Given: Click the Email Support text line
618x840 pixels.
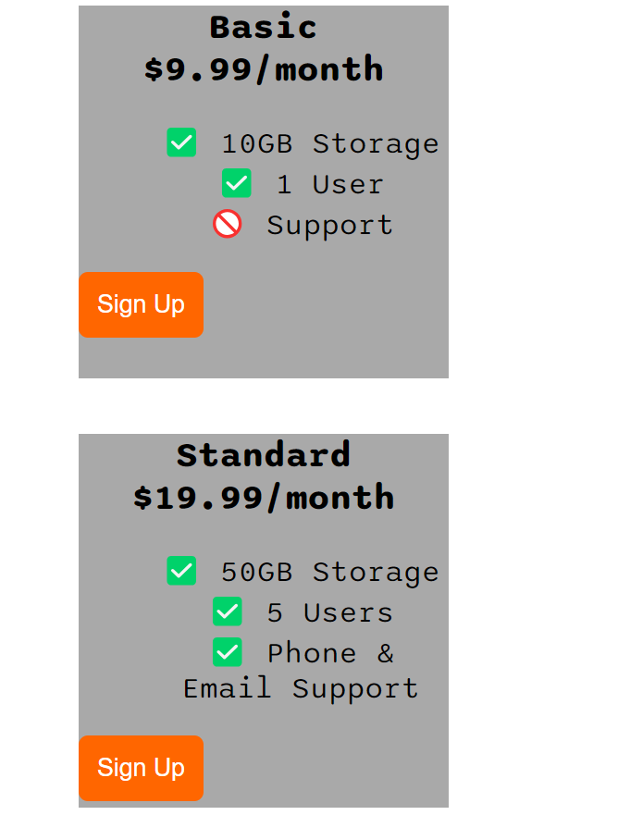Looking at the screenshot, I should (x=301, y=689).
